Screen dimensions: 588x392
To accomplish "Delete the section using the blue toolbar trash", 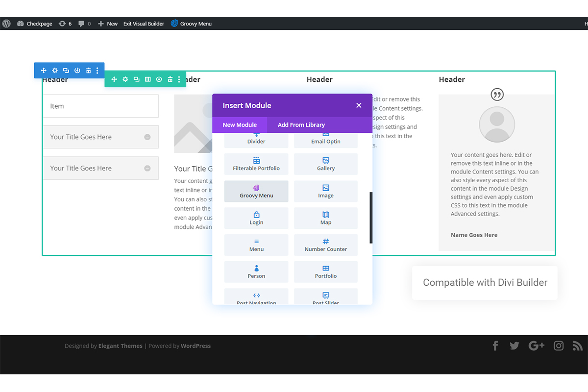I will coord(89,71).
